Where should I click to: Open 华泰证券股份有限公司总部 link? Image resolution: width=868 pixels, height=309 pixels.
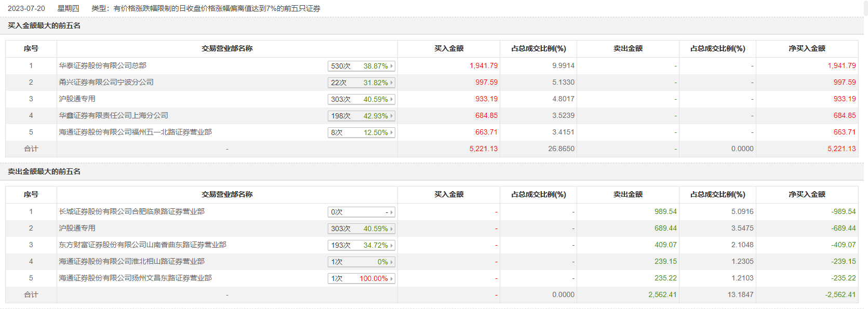[102, 65]
